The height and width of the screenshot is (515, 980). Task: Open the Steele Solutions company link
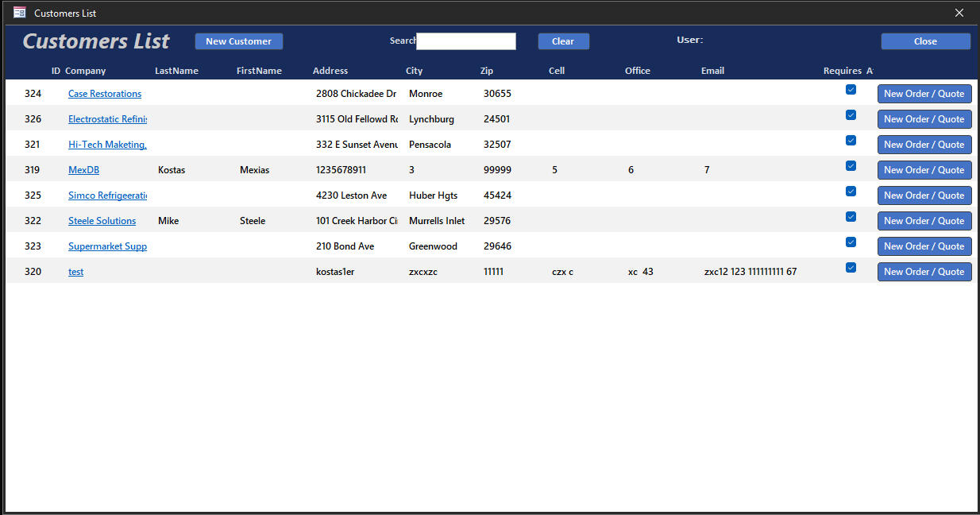point(102,221)
